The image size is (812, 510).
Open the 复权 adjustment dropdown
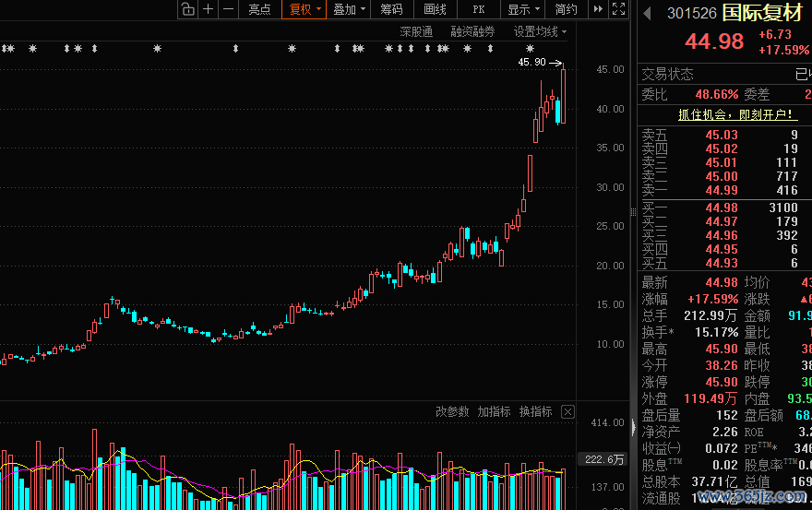(304, 9)
